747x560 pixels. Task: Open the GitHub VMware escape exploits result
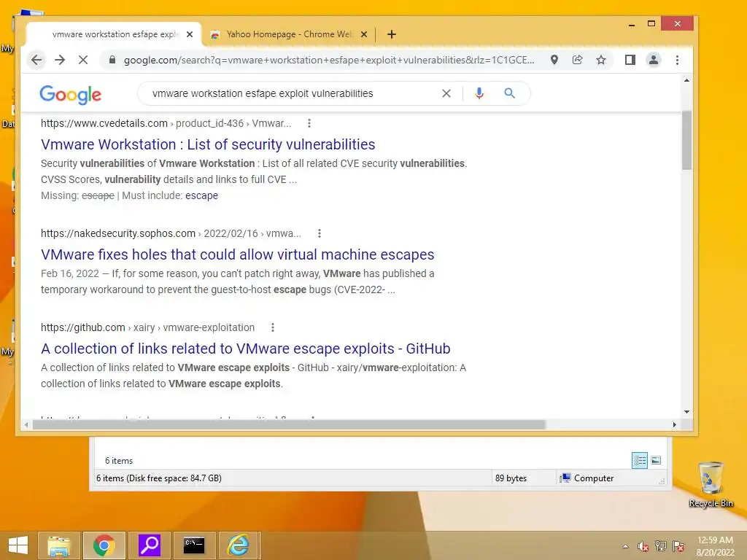tap(246, 349)
